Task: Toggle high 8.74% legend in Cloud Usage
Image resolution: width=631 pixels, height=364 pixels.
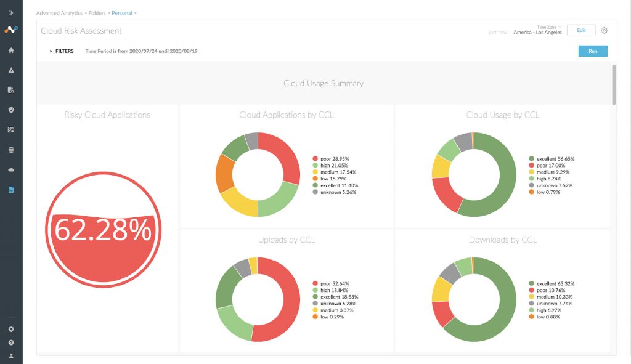Action: tap(545, 179)
